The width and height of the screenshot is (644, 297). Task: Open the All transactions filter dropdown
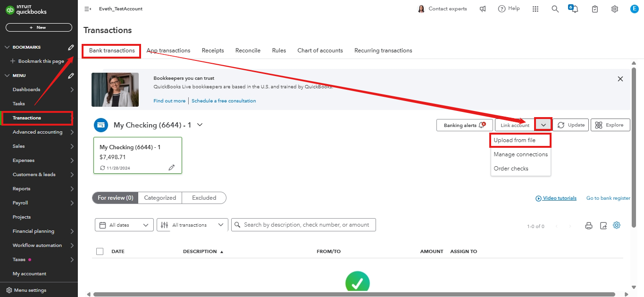(192, 225)
